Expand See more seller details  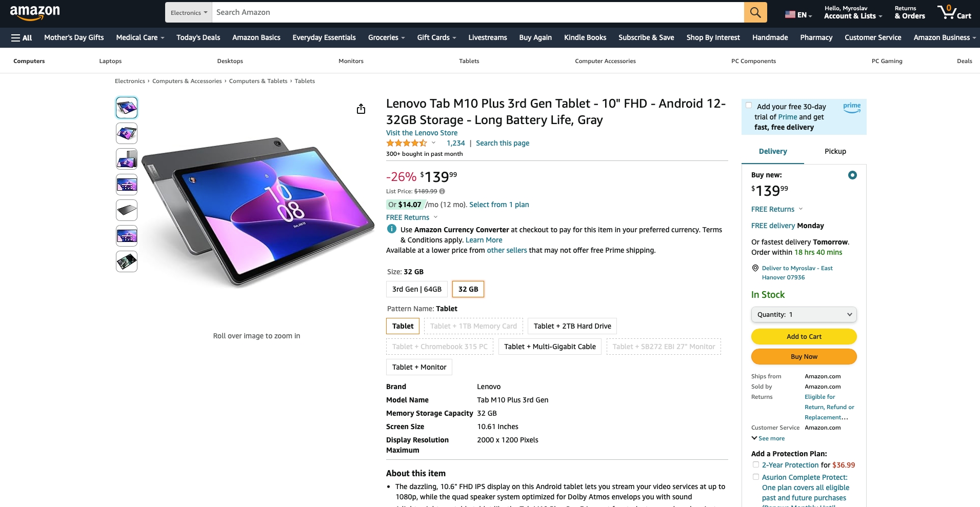point(768,438)
